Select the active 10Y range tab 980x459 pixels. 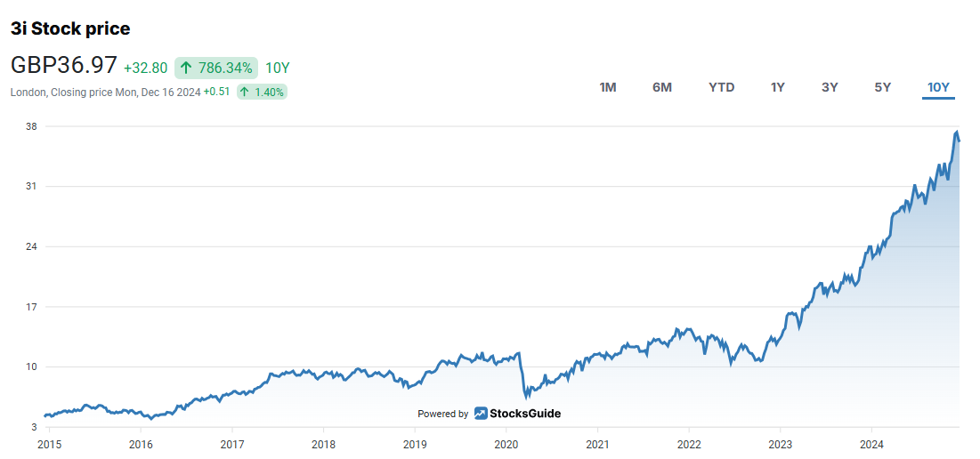click(938, 88)
